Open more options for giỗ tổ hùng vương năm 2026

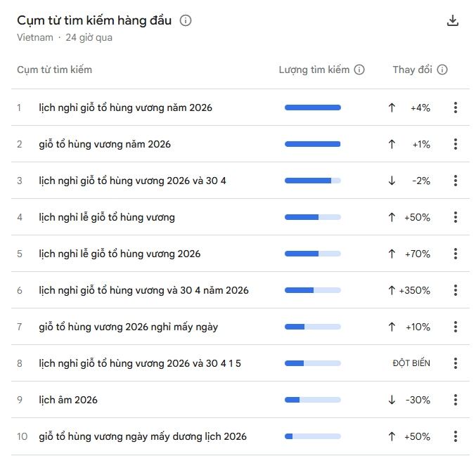456,144
